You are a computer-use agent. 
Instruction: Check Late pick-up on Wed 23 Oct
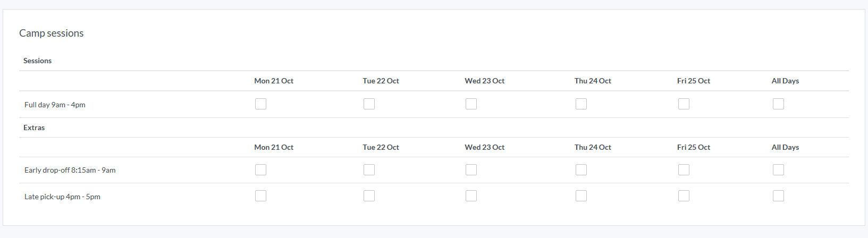pyautogui.click(x=471, y=196)
